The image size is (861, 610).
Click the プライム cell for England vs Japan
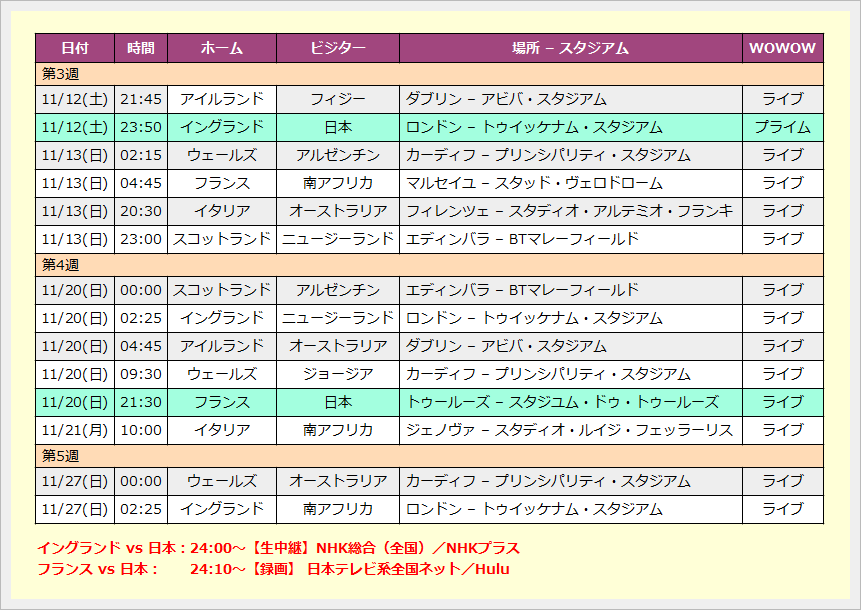[x=782, y=127]
